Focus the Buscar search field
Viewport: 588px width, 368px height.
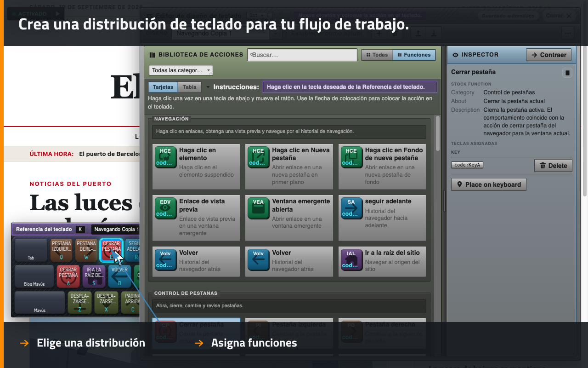(x=302, y=55)
